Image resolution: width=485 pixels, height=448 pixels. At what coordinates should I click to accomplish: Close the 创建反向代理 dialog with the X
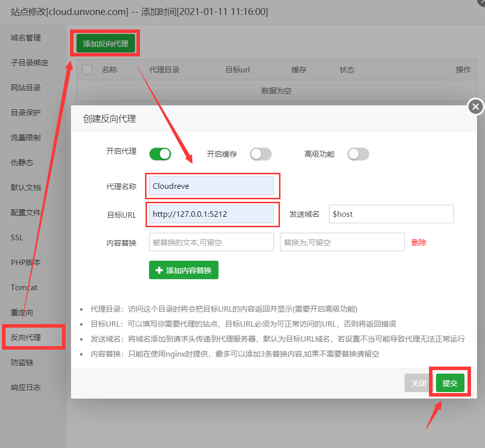[x=475, y=106]
